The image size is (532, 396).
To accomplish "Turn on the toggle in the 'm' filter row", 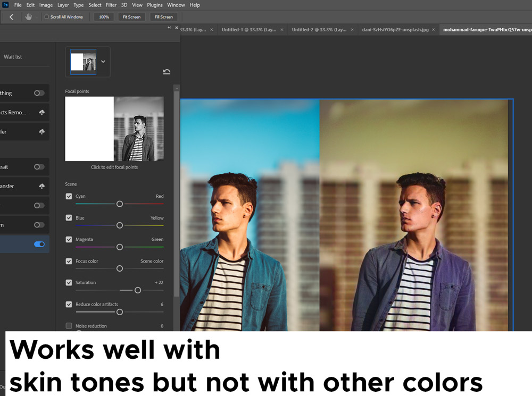I will (x=39, y=225).
